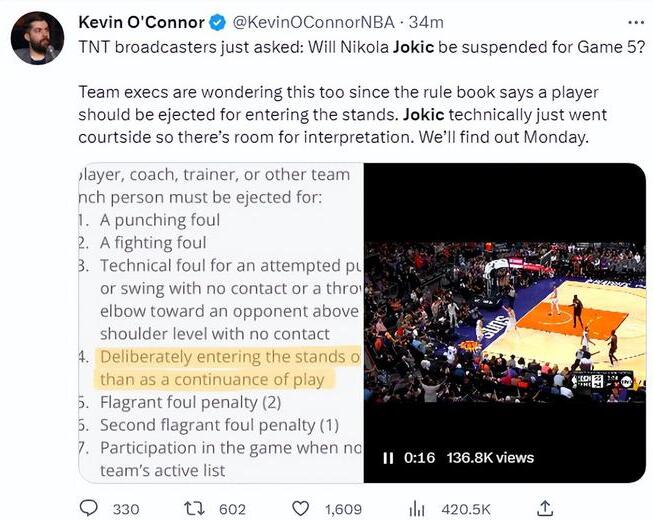Image resolution: width=653 pixels, height=521 pixels.
Task: Click the 136.8K views label on video
Action: point(490,458)
